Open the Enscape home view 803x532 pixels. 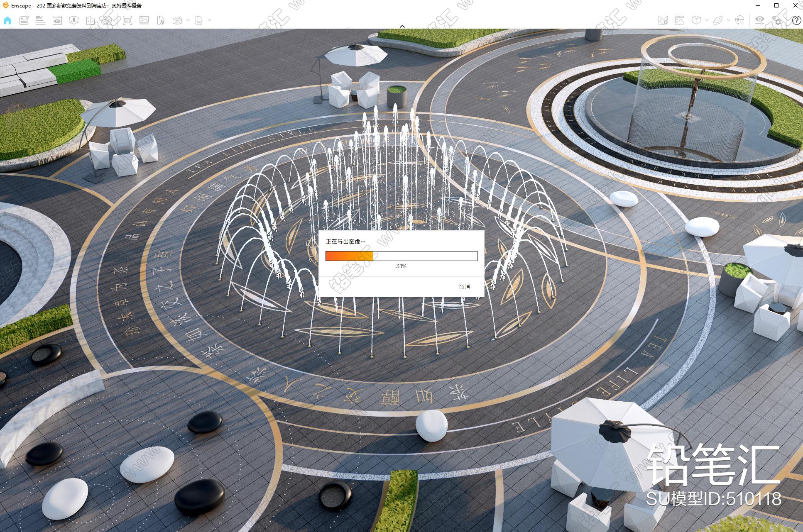pyautogui.click(x=7, y=20)
